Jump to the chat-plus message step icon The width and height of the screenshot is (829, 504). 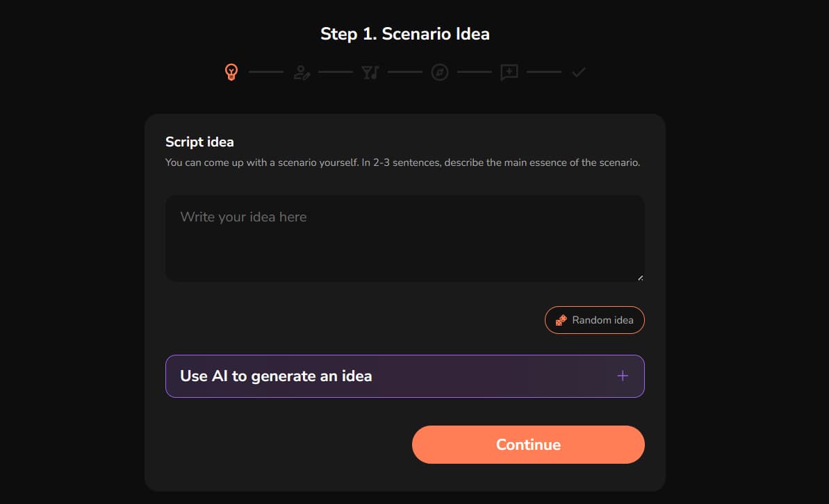click(509, 72)
